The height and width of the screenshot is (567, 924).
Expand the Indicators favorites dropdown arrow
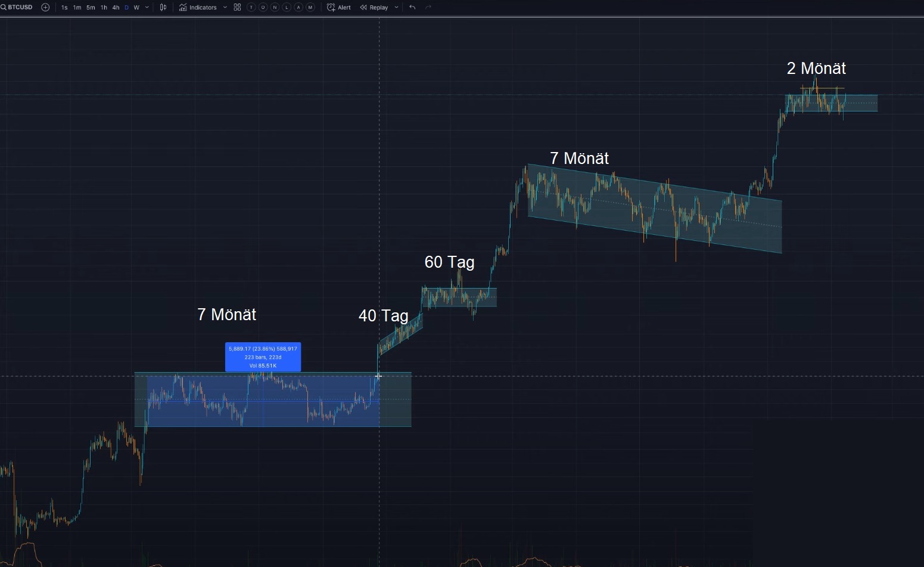click(x=225, y=7)
